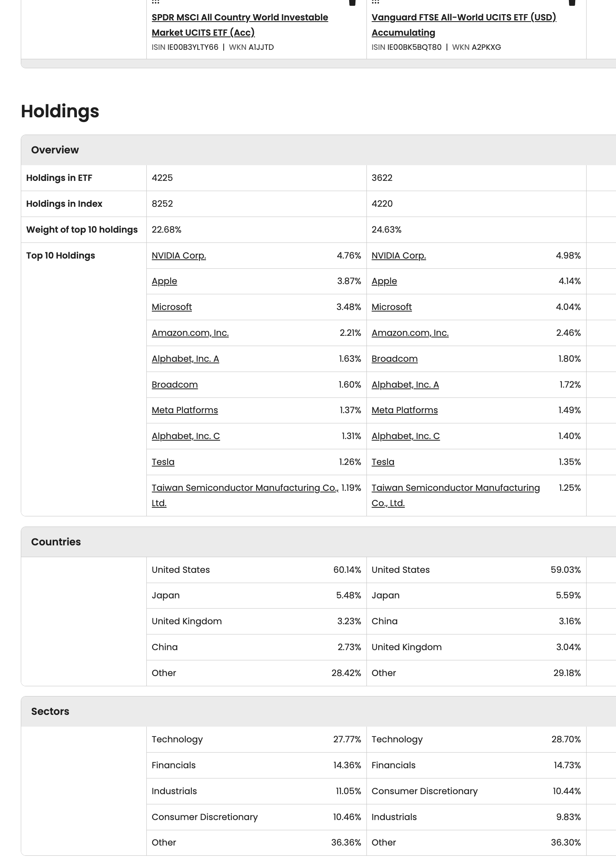
Task: Remove the SPDR MSCI ETF via trash icon
Action: 352,2
